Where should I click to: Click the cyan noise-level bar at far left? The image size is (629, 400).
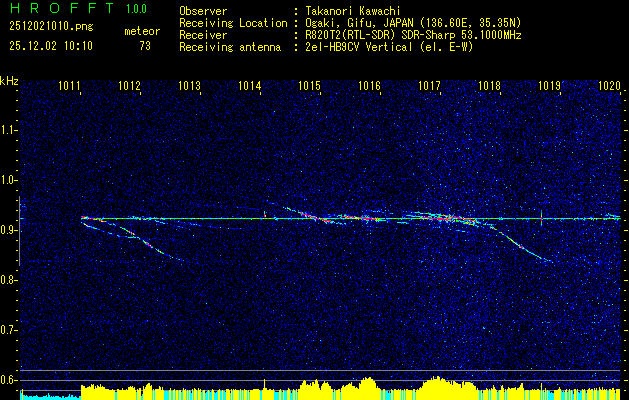click(x=51, y=396)
